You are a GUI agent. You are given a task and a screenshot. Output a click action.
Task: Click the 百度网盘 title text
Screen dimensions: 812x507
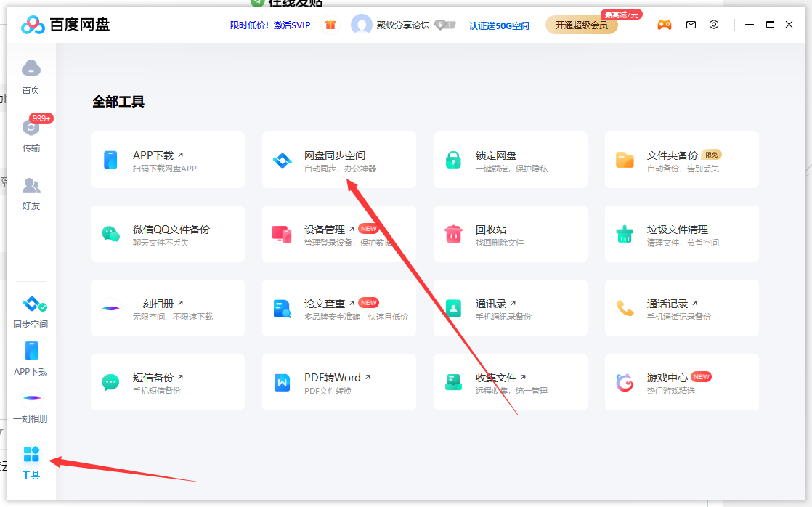[x=80, y=25]
